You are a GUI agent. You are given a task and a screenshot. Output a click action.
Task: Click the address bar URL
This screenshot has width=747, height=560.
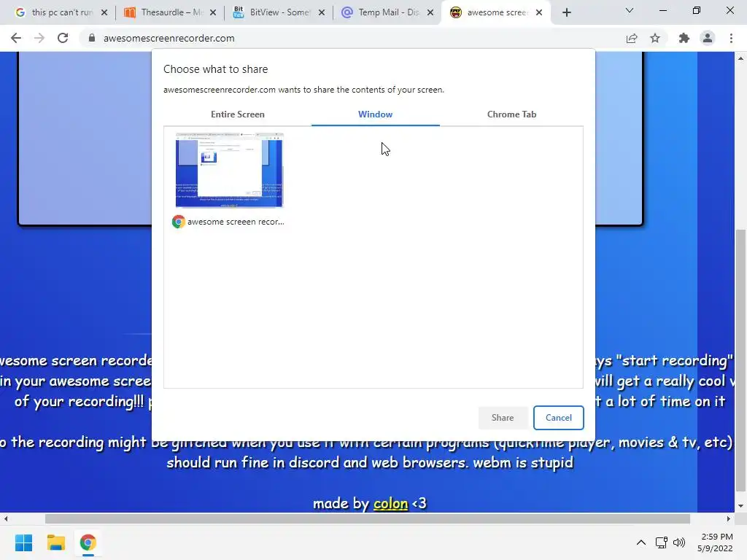pyautogui.click(x=169, y=38)
